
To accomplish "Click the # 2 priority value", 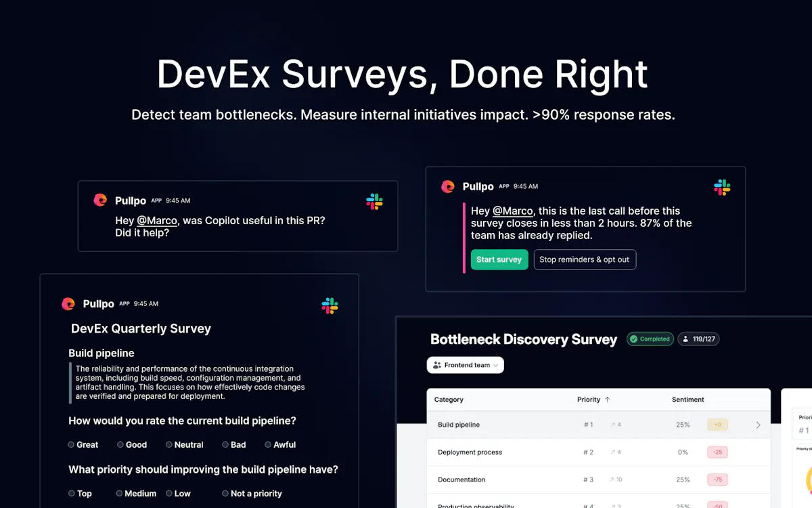I will [x=589, y=452].
